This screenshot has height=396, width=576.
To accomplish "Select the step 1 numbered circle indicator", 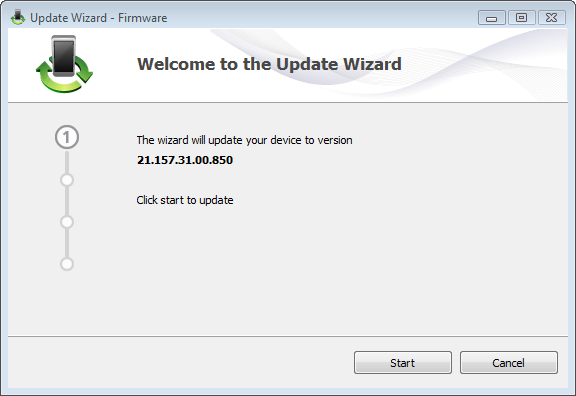I will point(67,137).
